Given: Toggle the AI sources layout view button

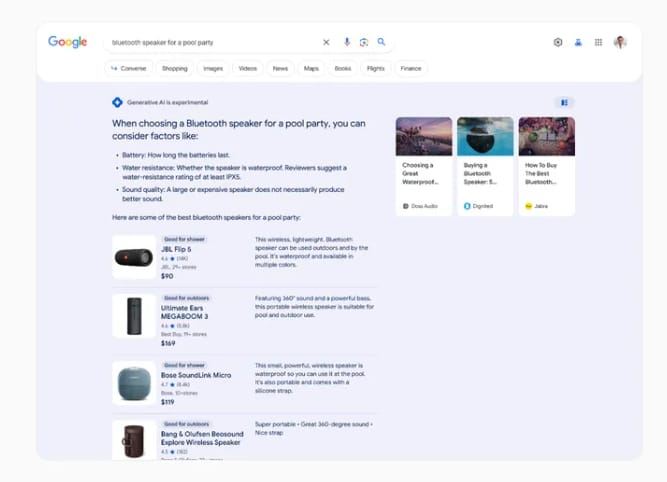Looking at the screenshot, I should (x=564, y=103).
